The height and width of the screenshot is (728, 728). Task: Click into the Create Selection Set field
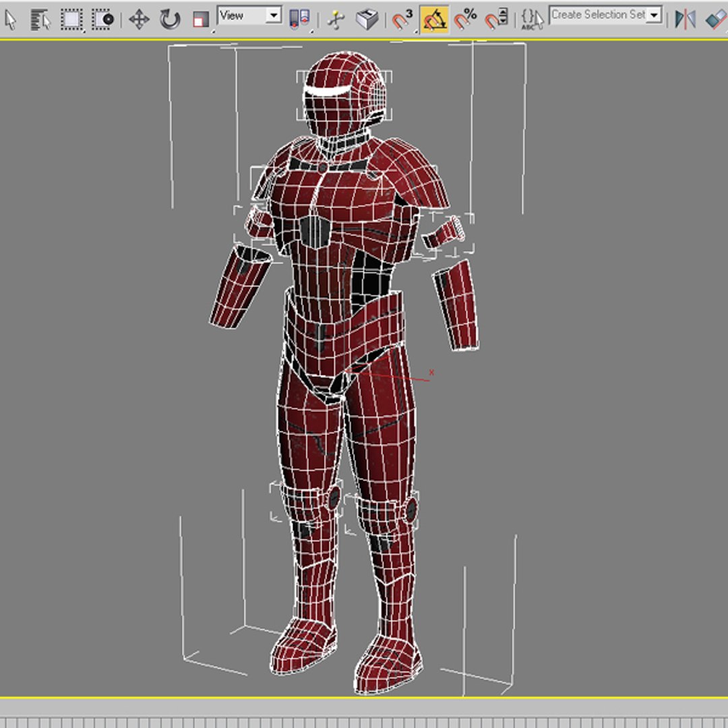click(598, 15)
